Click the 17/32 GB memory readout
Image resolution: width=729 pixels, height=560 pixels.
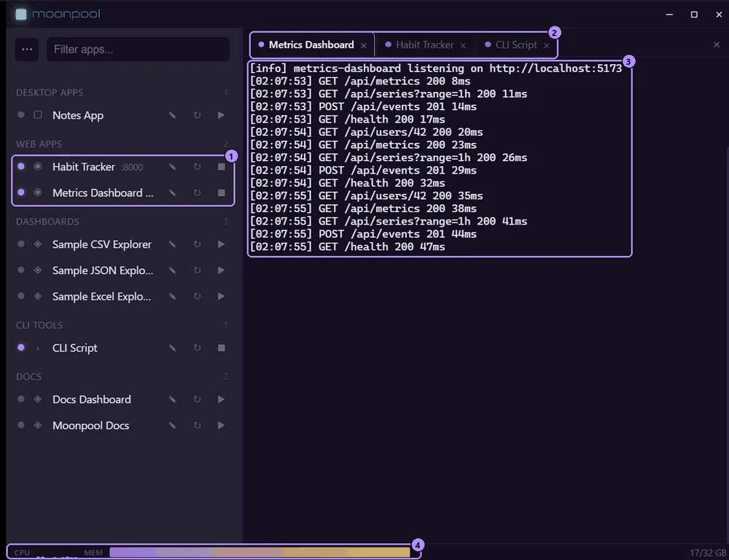click(708, 553)
